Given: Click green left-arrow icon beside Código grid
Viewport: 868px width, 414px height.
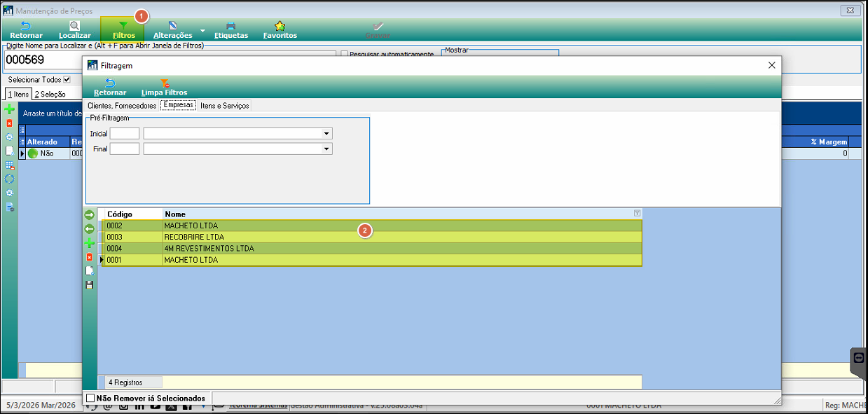Looking at the screenshot, I should 89,229.
